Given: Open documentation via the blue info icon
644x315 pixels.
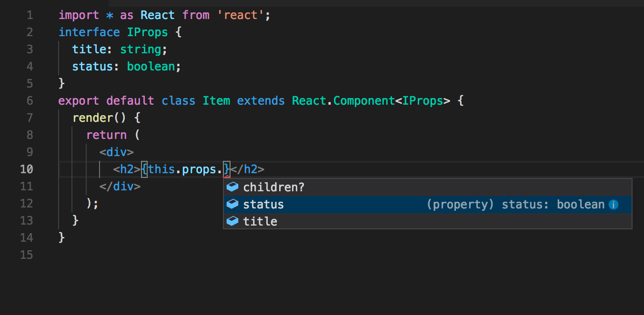Looking at the screenshot, I should tap(614, 204).
